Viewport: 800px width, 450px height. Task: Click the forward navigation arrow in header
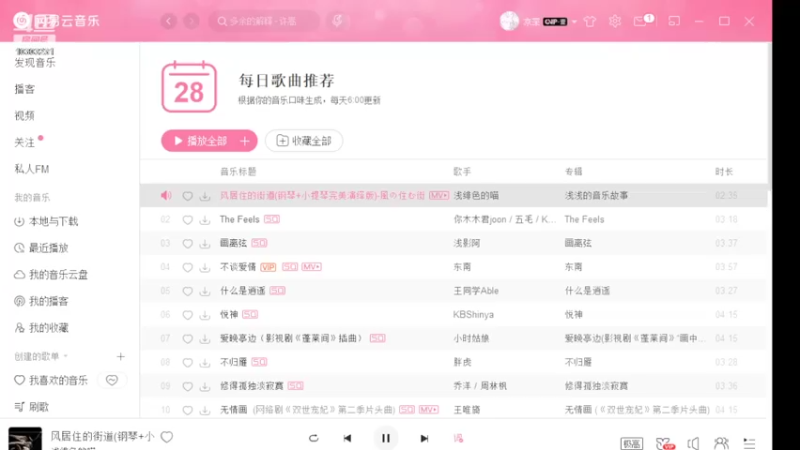[191, 21]
